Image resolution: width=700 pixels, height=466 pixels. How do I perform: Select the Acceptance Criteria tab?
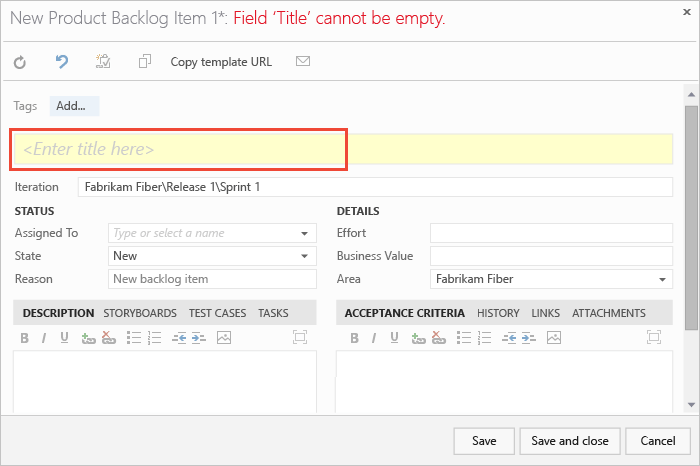(x=404, y=313)
